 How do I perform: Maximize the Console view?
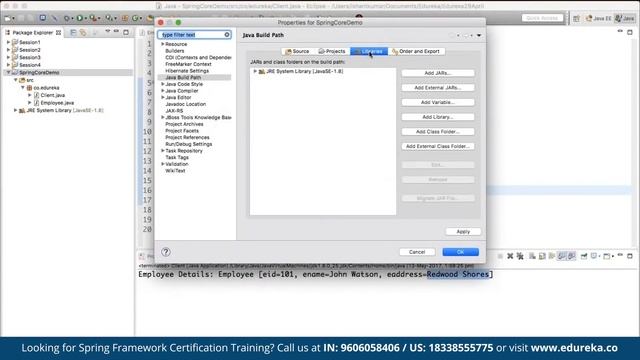(630, 256)
